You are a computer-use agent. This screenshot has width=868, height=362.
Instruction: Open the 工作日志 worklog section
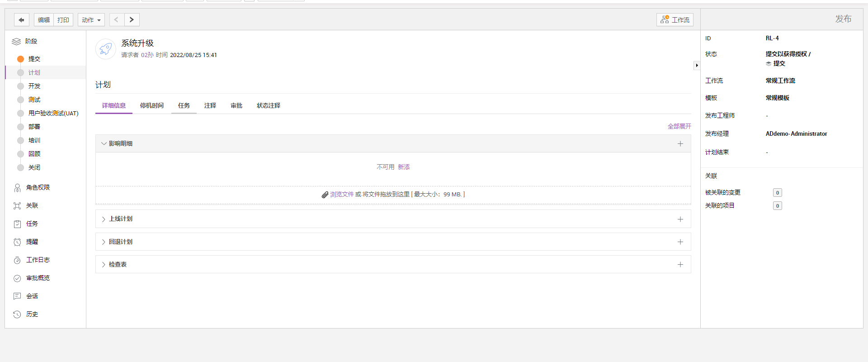tap(38, 260)
